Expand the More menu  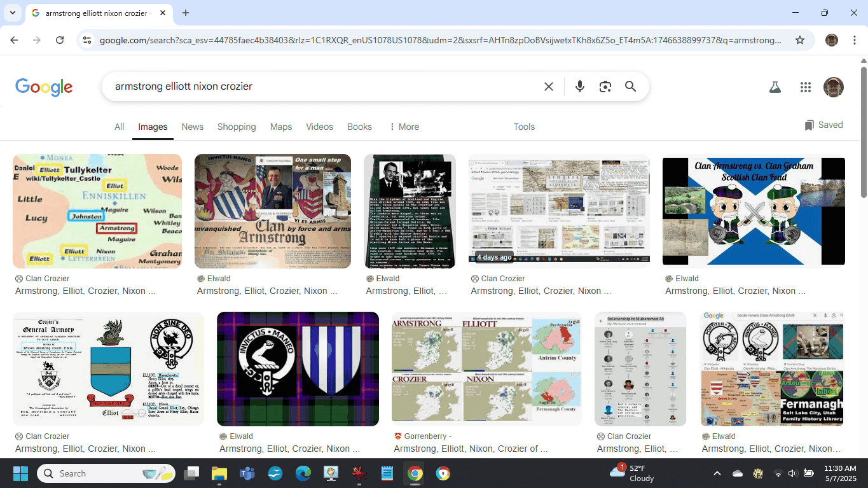click(x=404, y=127)
